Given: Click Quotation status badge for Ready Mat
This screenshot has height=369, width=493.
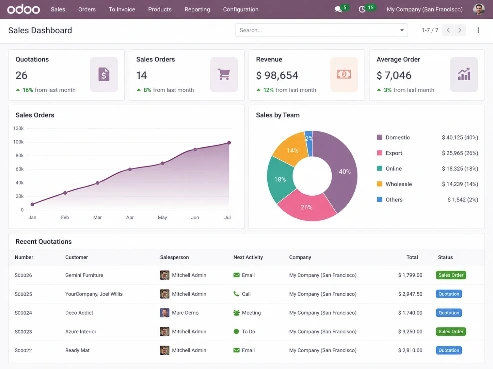Looking at the screenshot, I should click(x=449, y=350).
